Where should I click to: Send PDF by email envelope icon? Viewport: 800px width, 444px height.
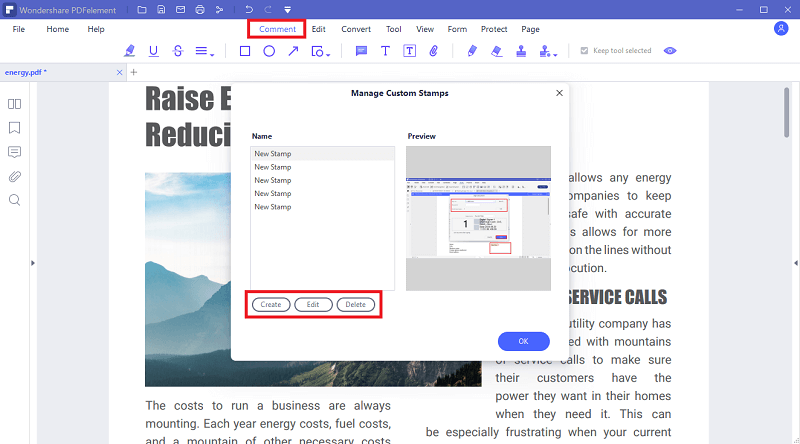[181, 10]
